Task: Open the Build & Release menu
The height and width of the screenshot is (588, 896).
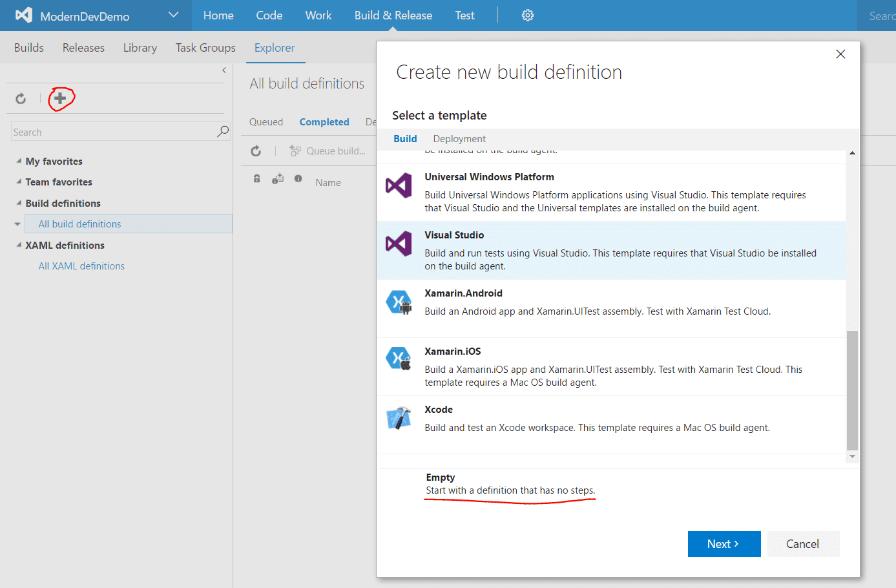Action: point(393,16)
